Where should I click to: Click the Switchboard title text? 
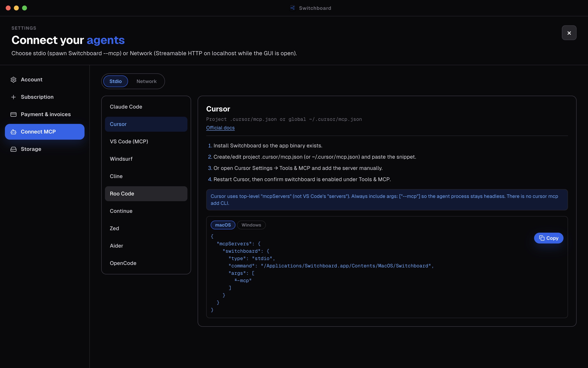[315, 8]
